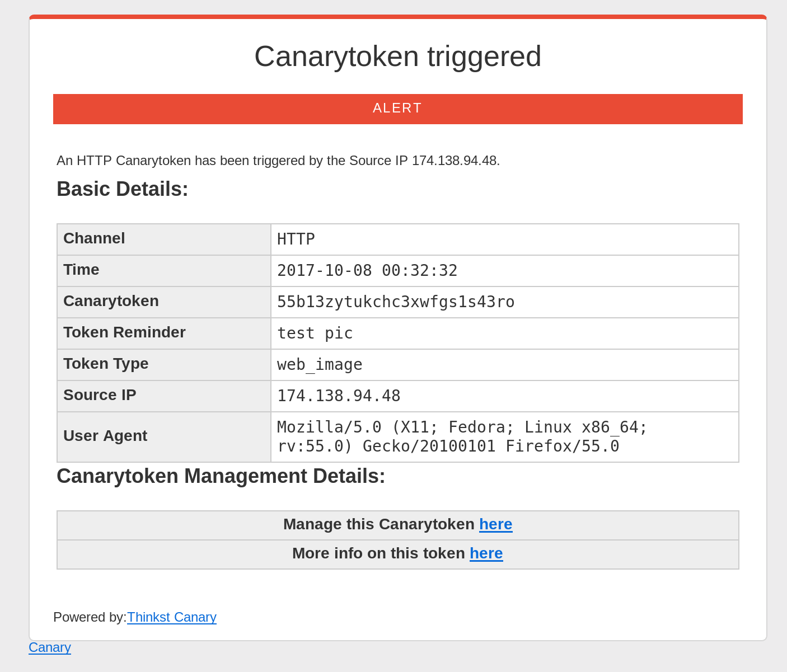The width and height of the screenshot is (787, 672).
Task: Select the web_image token type value
Action: click(x=320, y=365)
